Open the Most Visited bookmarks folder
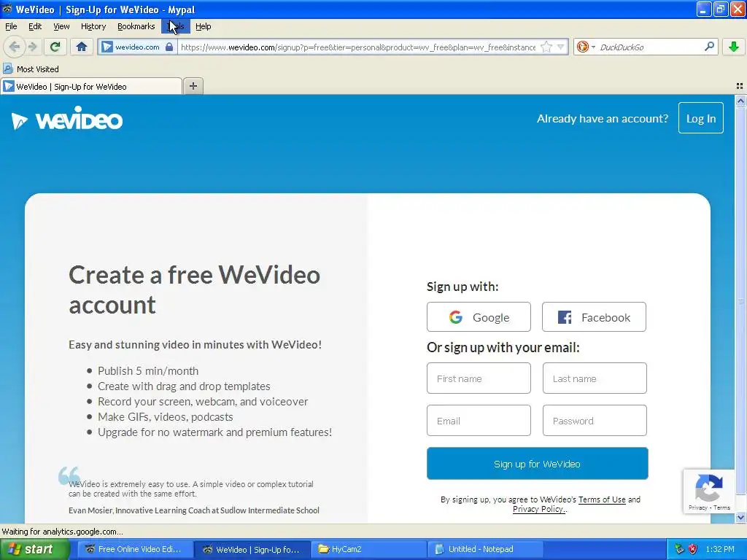Viewport: 747px width, 560px height. pyautogui.click(x=31, y=69)
